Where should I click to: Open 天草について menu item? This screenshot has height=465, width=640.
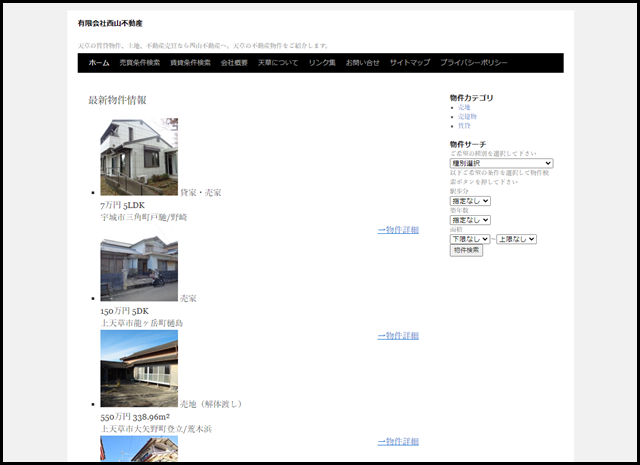click(x=278, y=63)
